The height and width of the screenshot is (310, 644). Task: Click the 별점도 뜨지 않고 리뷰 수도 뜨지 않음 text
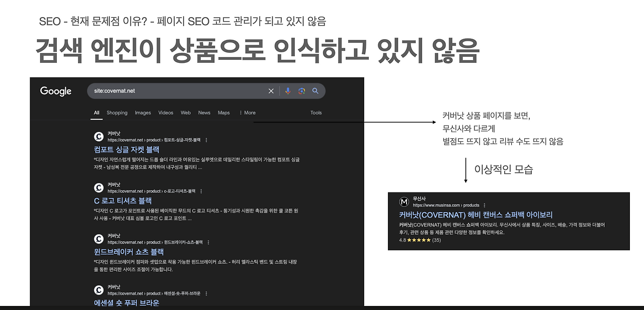pos(503,142)
